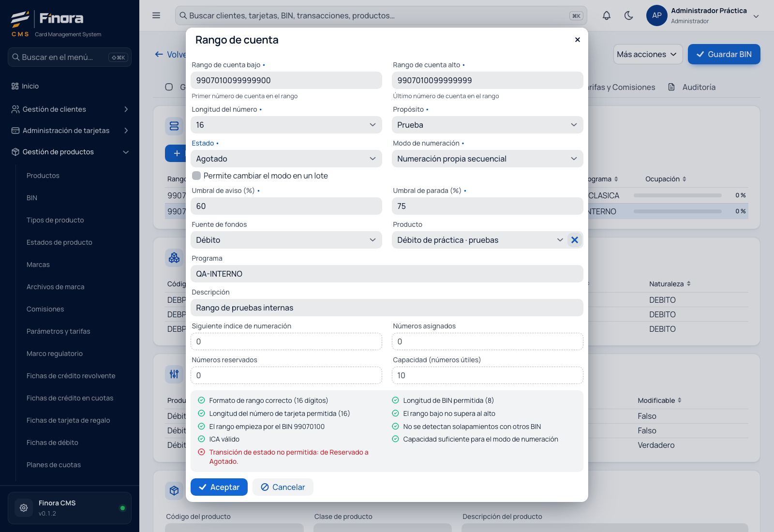Image resolution: width=774 pixels, height=532 pixels.
Task: Toggle the checkbox beside the first tab
Action: click(169, 87)
